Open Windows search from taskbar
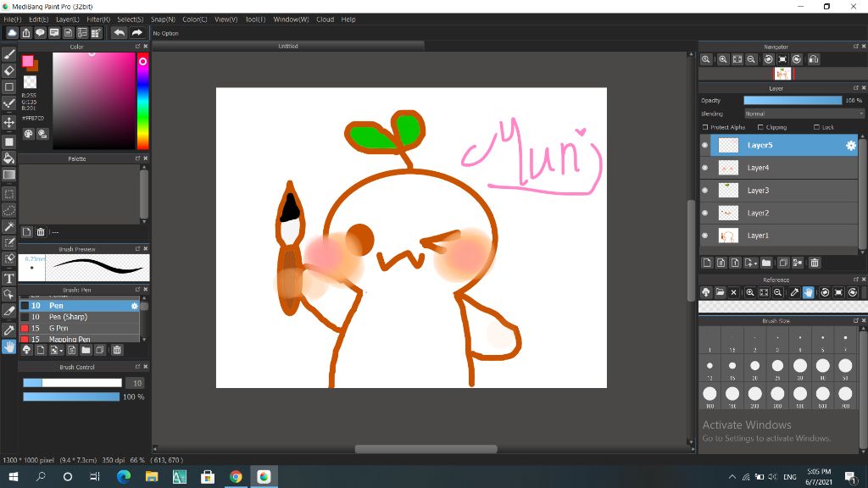 pos(41,476)
